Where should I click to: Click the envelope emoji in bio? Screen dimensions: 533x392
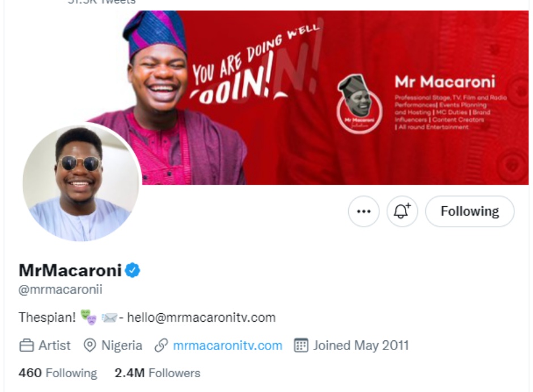click(x=109, y=317)
